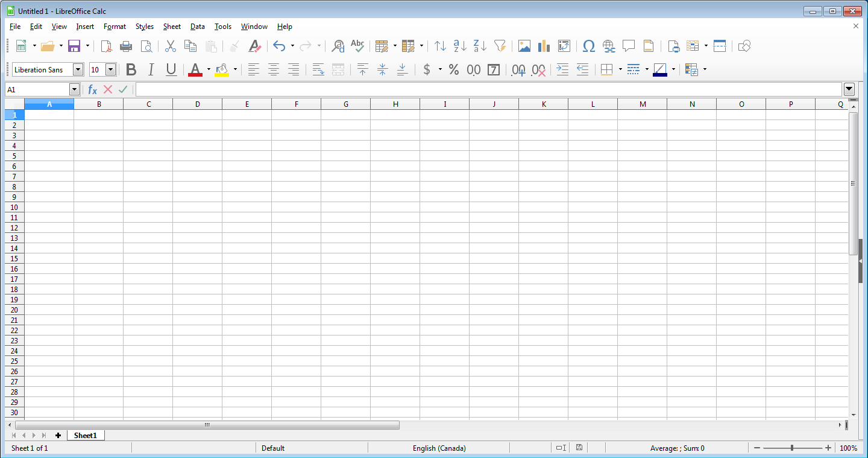Add a new sheet with plus button
The height and width of the screenshot is (458, 868).
coord(58,435)
